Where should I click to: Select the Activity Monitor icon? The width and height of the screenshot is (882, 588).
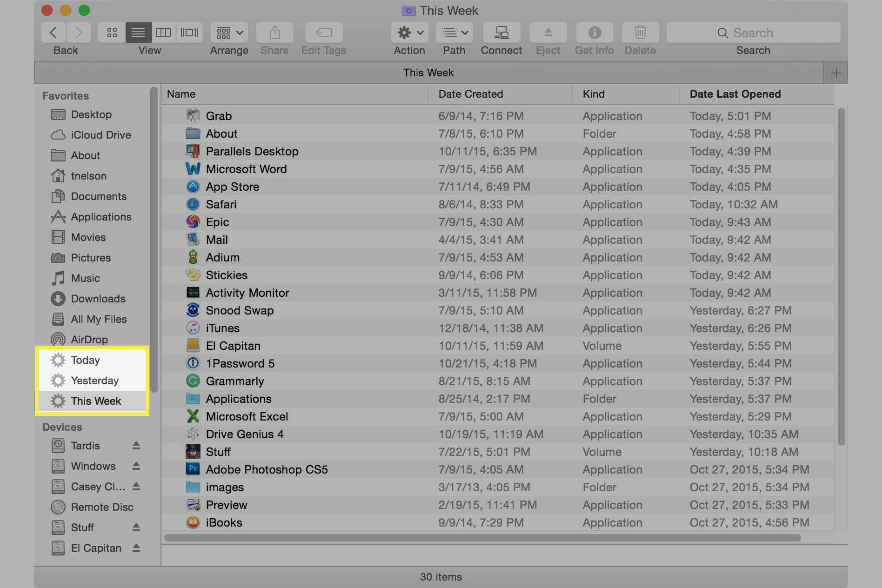coord(193,292)
